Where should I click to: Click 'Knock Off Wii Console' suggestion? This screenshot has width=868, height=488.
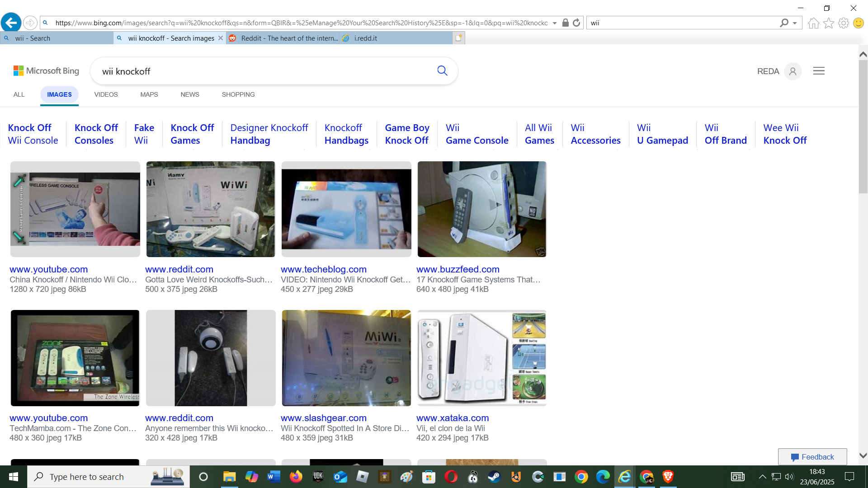33,134
